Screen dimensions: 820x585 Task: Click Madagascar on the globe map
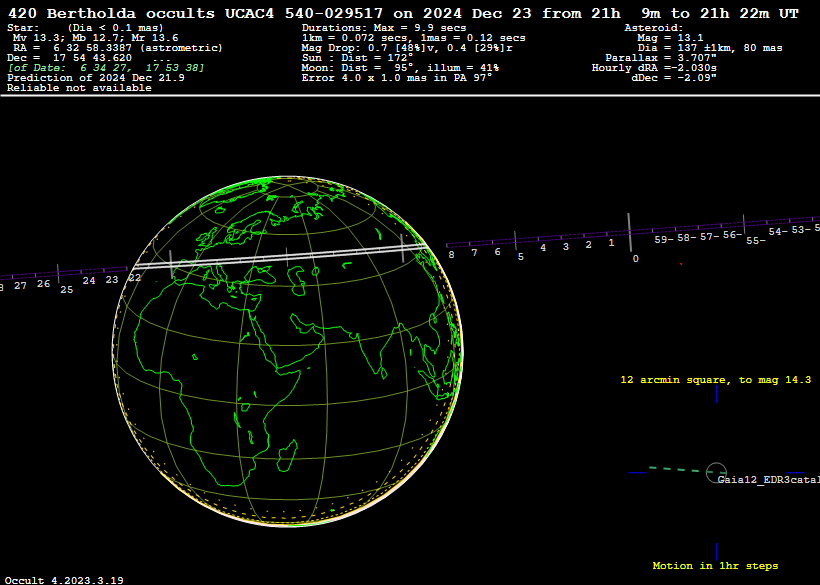click(287, 455)
